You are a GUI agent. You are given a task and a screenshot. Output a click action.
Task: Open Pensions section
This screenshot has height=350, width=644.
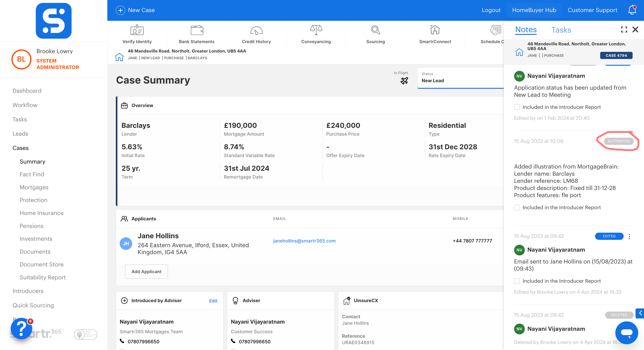coord(32,226)
